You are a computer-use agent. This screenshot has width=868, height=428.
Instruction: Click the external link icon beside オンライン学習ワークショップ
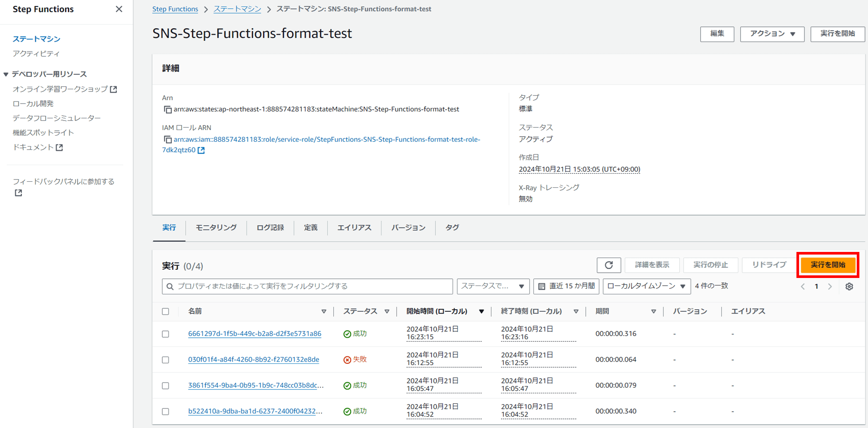[114, 89]
